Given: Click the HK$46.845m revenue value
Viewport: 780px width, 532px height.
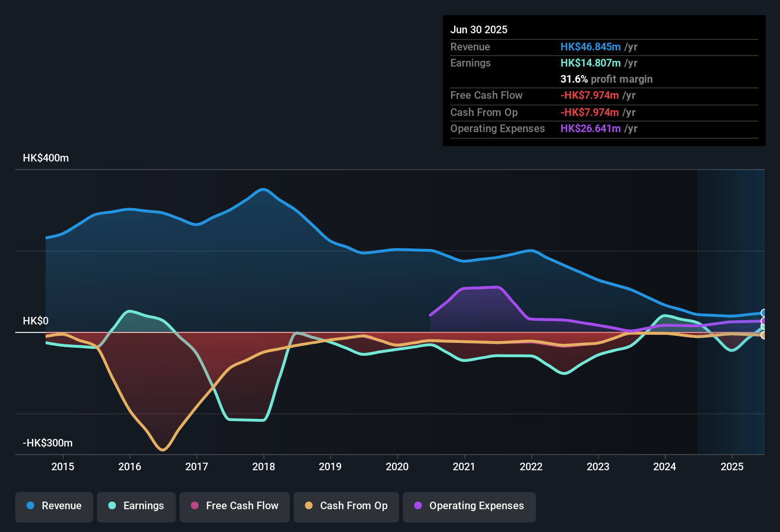Looking at the screenshot, I should (590, 47).
